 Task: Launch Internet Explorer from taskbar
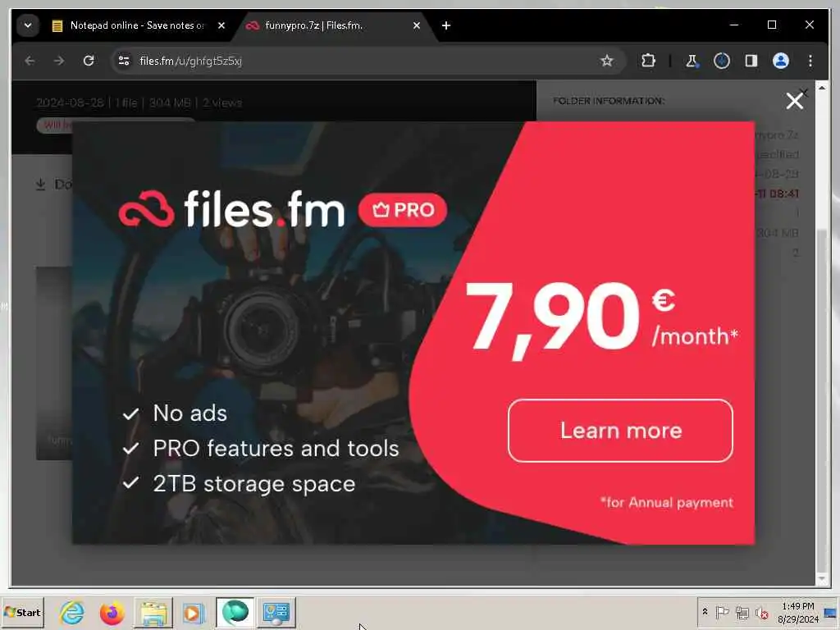[x=72, y=613]
